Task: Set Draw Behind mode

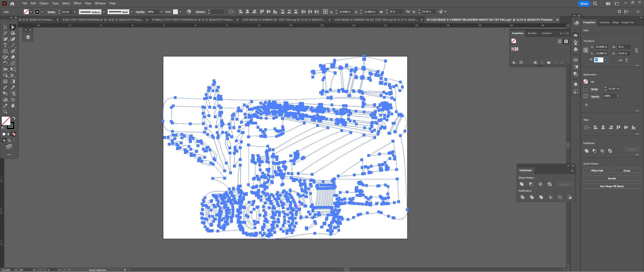Action: pos(9,141)
